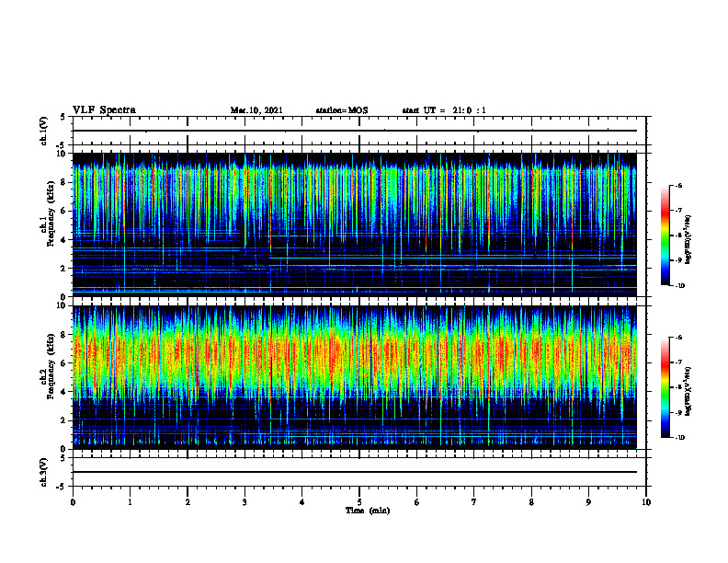The height and width of the screenshot is (563, 728).
Task: Click time axis tick label "7"
Action: click(x=474, y=502)
